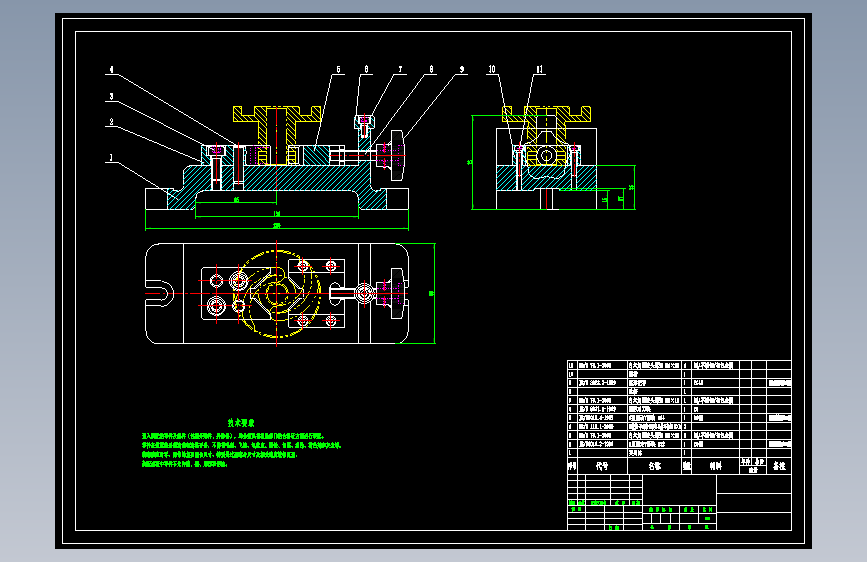The image size is (867, 562).
Task: Click part balloon number 2
Action: pos(111,122)
